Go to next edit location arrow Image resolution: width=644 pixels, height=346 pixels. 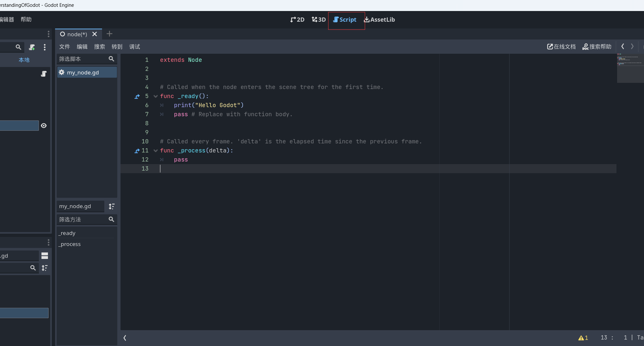(x=632, y=47)
